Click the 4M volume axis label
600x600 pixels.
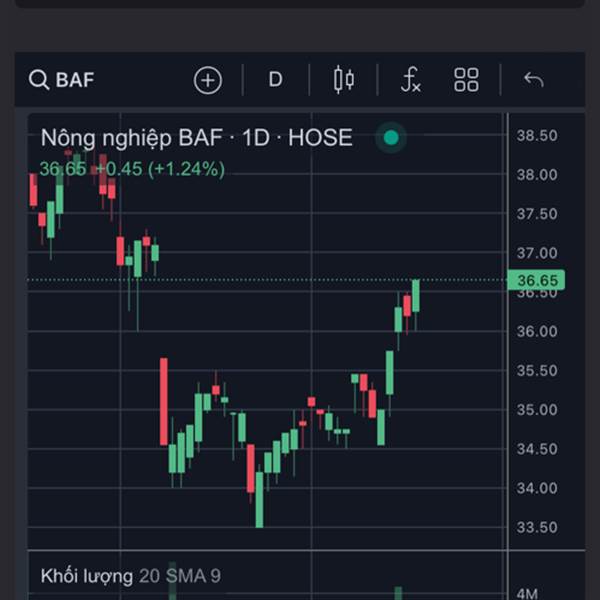(x=527, y=593)
